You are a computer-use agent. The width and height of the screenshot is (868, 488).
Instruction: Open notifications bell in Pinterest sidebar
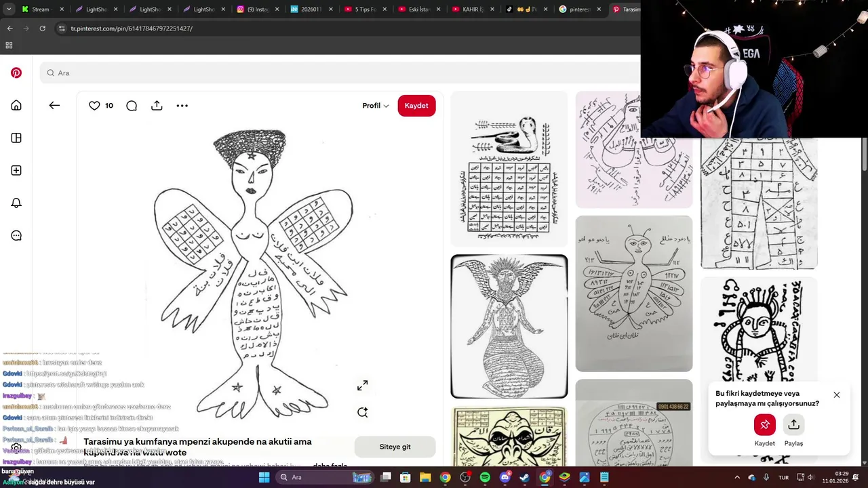(x=16, y=203)
